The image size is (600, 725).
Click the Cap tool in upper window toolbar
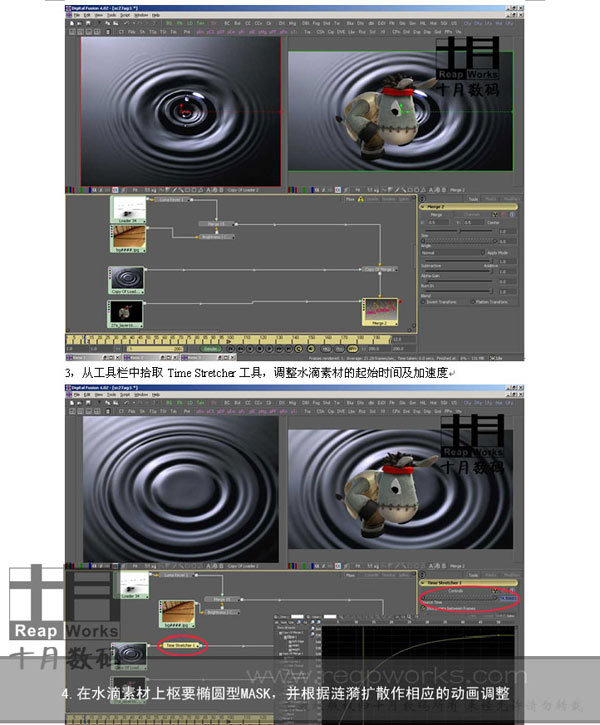331,32
